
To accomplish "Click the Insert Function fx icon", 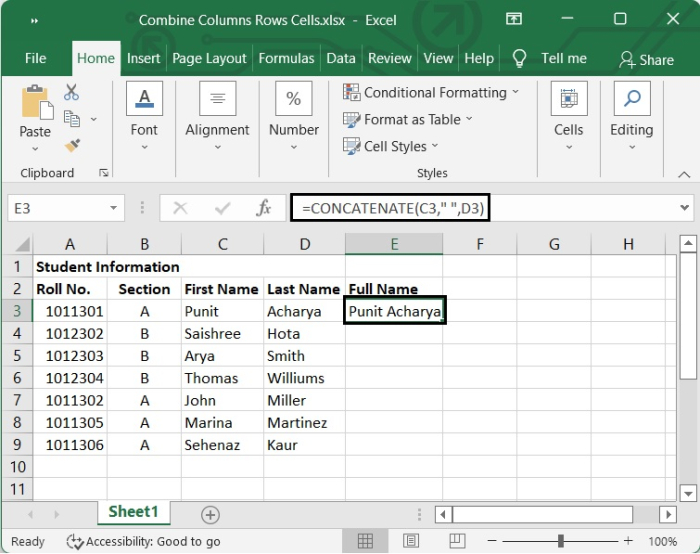I will pyautogui.click(x=264, y=208).
